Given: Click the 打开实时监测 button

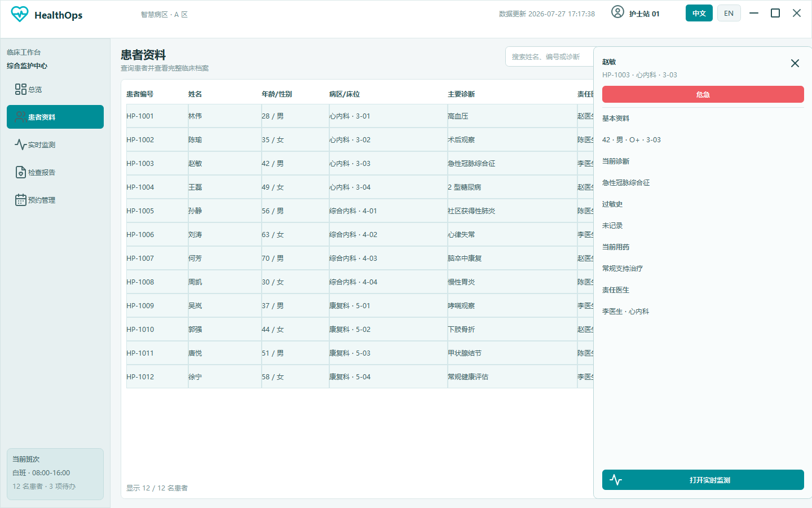Looking at the screenshot, I should [703, 480].
